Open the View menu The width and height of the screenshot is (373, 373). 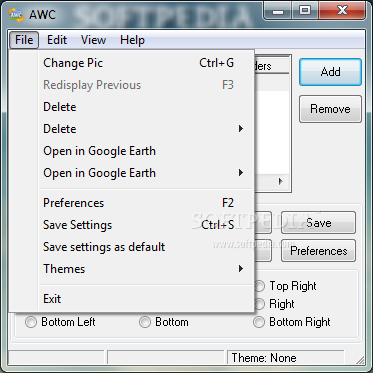(93, 40)
